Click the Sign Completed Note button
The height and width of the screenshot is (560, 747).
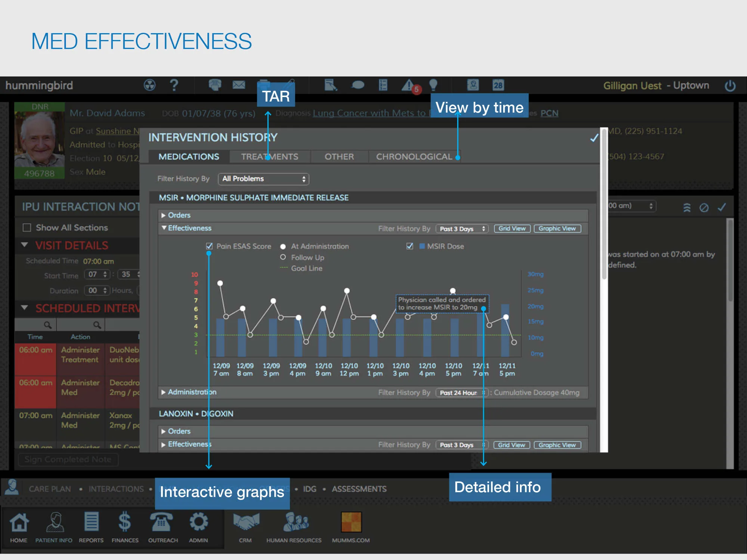point(68,460)
